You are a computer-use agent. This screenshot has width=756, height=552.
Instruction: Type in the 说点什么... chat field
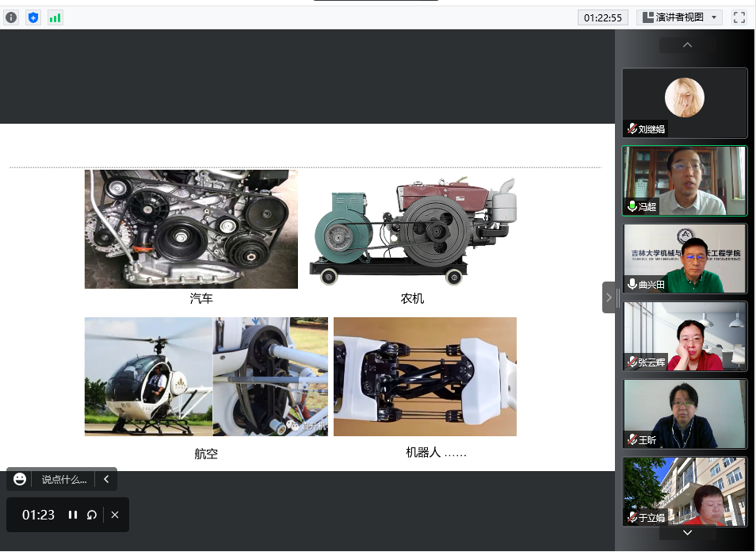(63, 479)
